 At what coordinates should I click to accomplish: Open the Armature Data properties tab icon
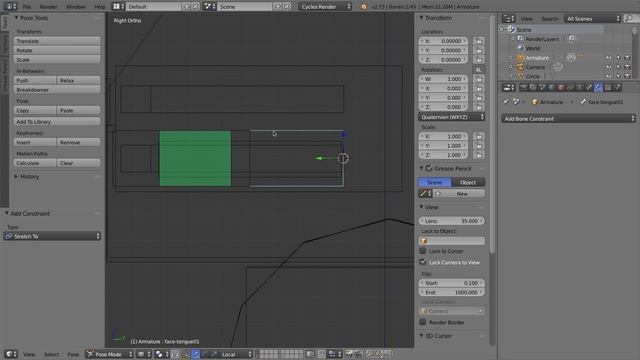pyautogui.click(x=580, y=87)
